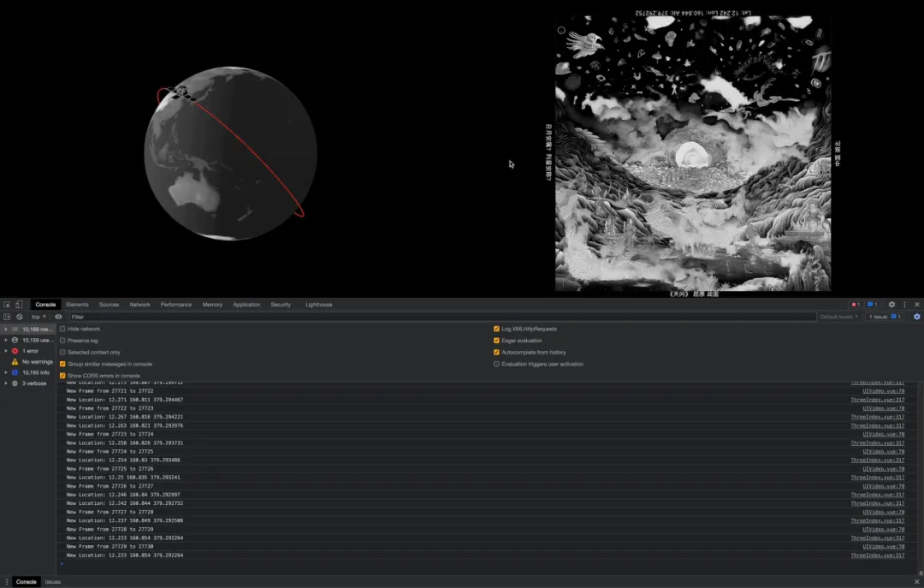Open the Default levels dropdown
Screen dimensions: 924x588
[x=838, y=317]
